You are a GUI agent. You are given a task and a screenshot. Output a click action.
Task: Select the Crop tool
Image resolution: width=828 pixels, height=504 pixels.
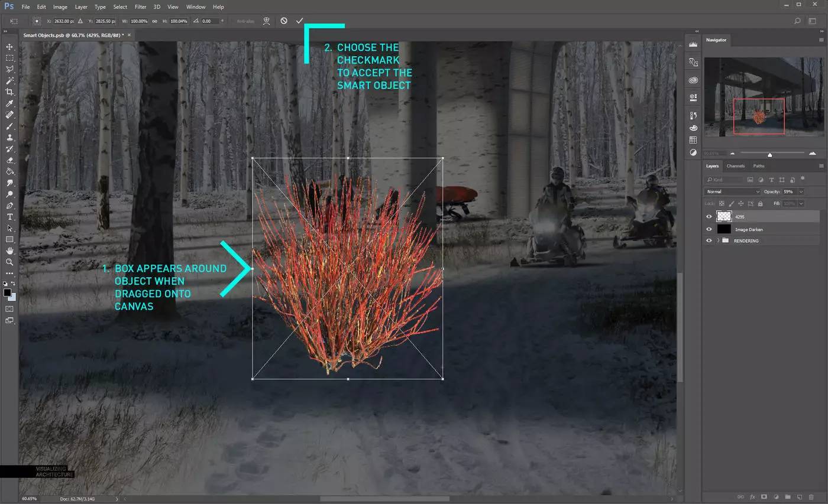coord(9,92)
